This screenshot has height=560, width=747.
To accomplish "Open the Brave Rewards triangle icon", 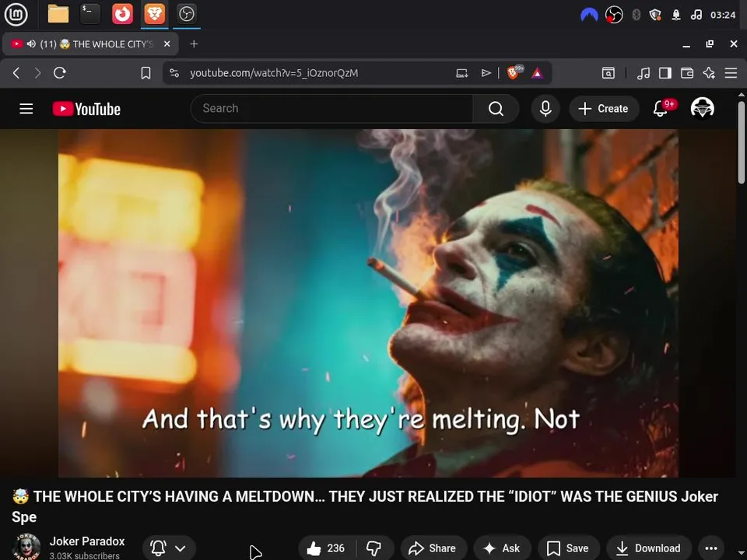I will click(538, 73).
